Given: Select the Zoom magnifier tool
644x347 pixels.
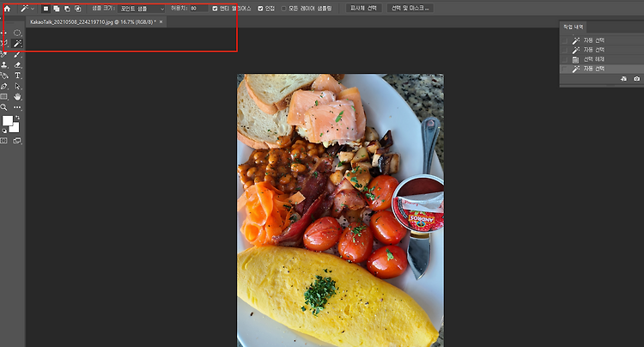Looking at the screenshot, I should [4, 107].
